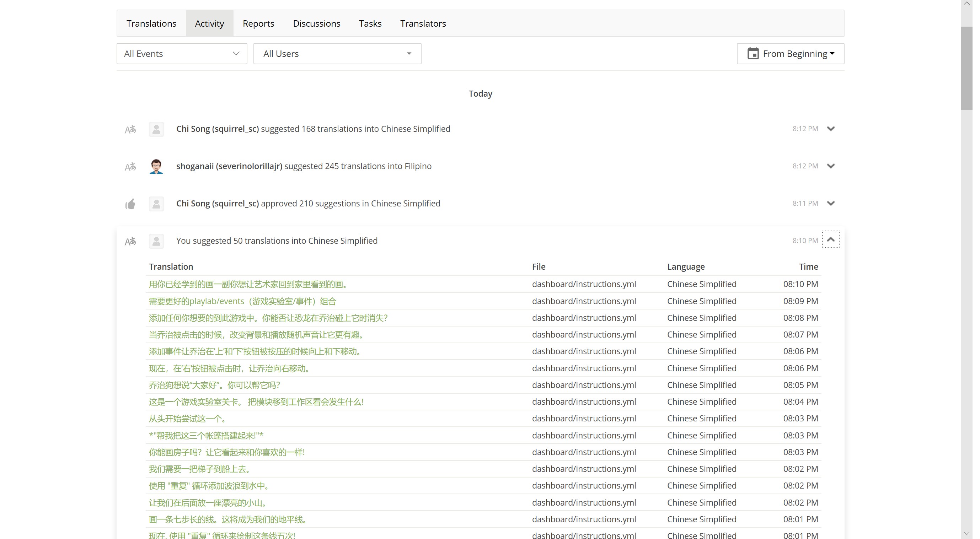Open the Discussions tab
Screen dimensions: 980x539
click(316, 23)
